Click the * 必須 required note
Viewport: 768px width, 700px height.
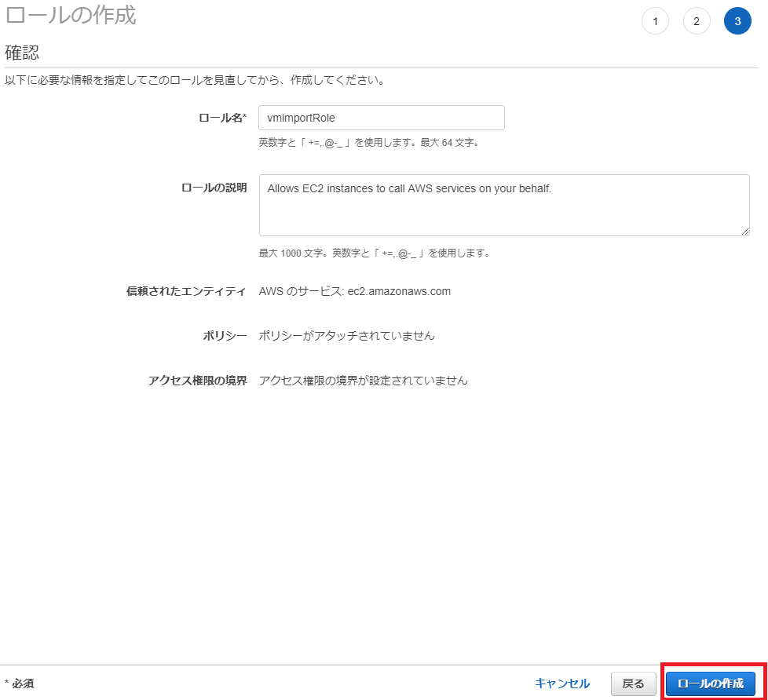pyautogui.click(x=19, y=684)
